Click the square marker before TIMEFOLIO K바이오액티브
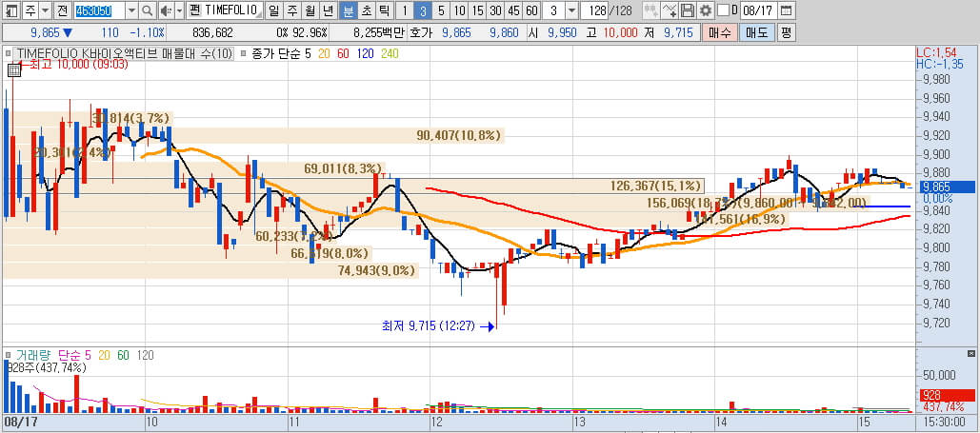The image size is (980, 433). coord(9,53)
